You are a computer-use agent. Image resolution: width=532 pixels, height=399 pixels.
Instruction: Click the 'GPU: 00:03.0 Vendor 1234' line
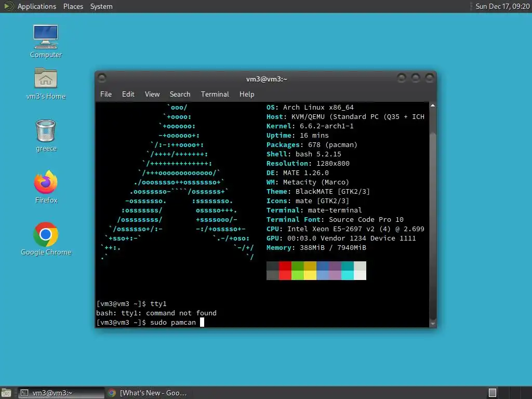[341, 238]
